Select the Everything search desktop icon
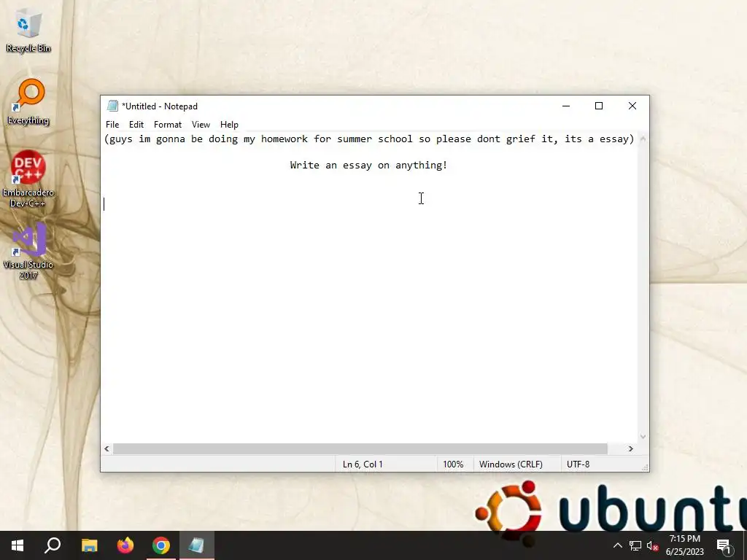Screen dimensions: 747x560 [x=28, y=102]
